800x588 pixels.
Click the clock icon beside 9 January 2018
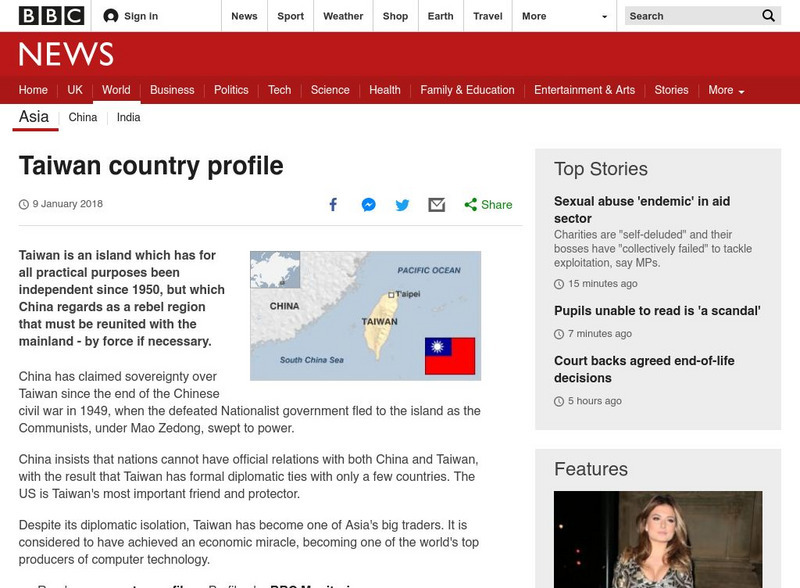point(23,205)
